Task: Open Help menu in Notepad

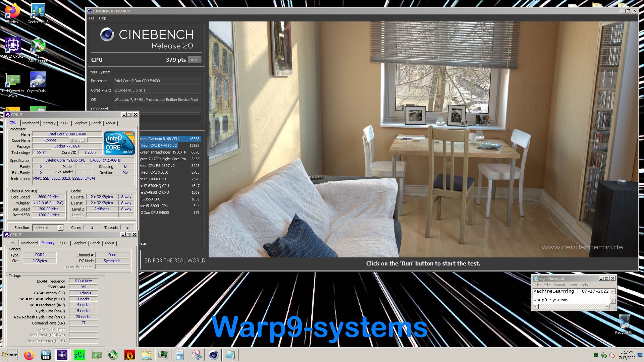Action: tap(584, 285)
